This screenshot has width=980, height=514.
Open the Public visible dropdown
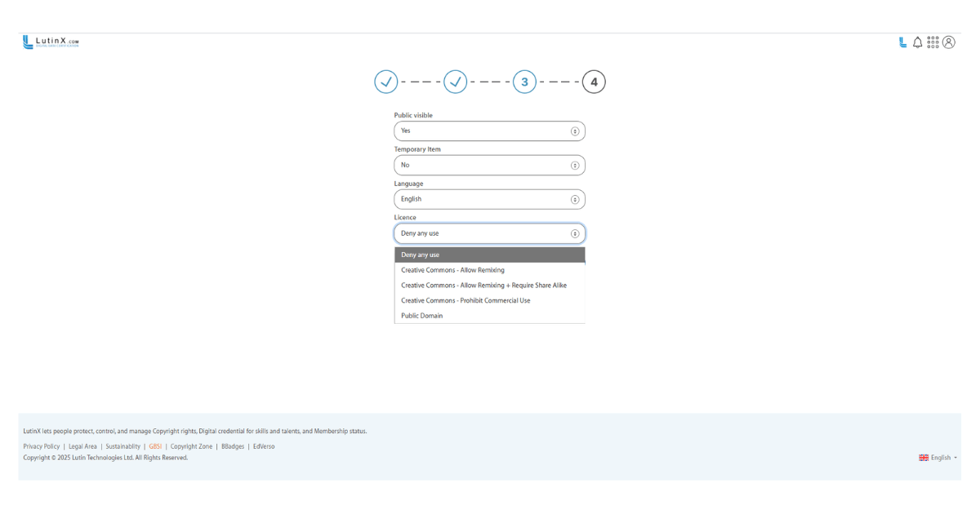(489, 131)
